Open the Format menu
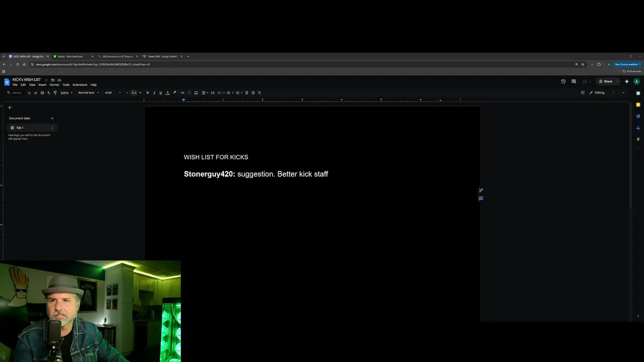The width and height of the screenshot is (644, 362). click(x=54, y=84)
